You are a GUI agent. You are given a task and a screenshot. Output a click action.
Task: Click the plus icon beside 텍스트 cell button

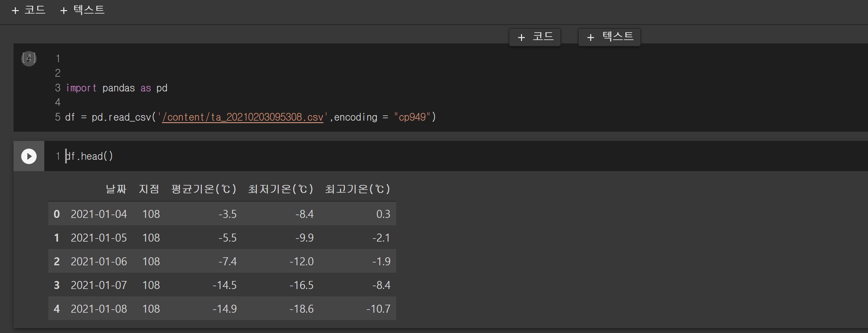coord(590,37)
